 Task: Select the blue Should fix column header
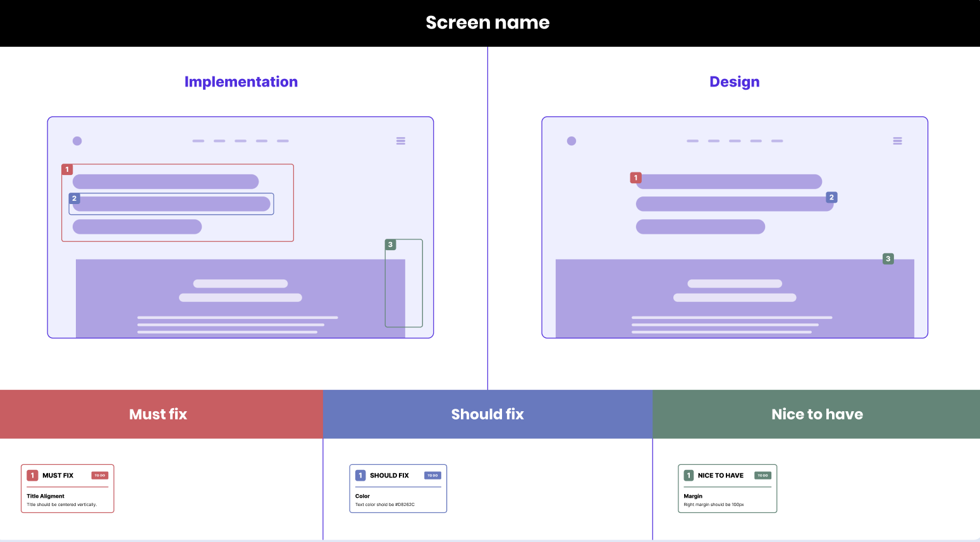tap(487, 414)
